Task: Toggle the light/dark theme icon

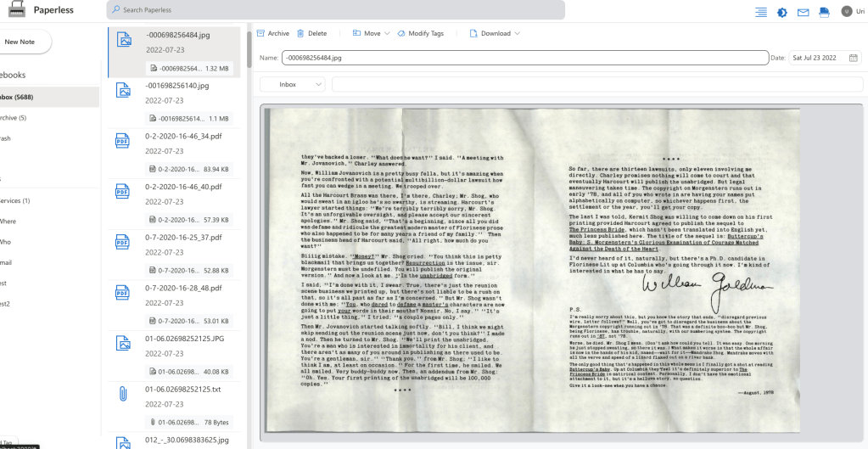Action: coord(781,11)
